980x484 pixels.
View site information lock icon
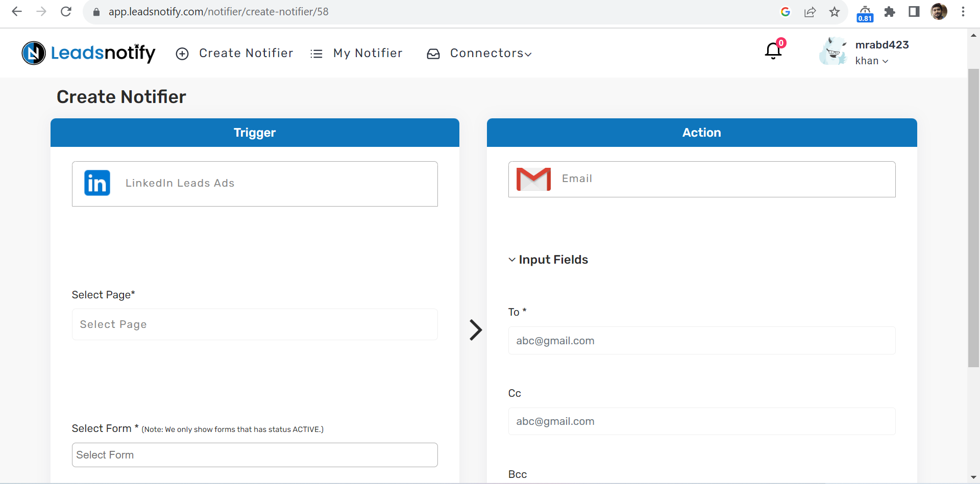click(96, 12)
